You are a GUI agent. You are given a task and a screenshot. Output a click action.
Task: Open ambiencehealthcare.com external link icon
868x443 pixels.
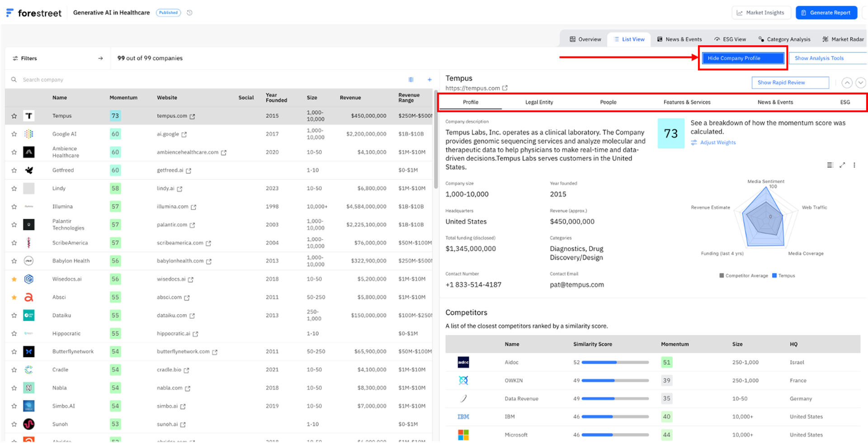(223, 152)
